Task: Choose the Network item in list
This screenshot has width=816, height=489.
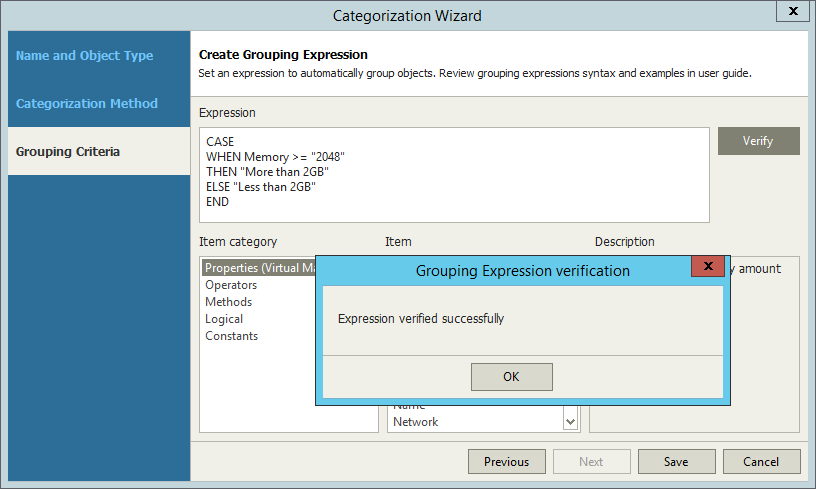Action: (x=415, y=422)
